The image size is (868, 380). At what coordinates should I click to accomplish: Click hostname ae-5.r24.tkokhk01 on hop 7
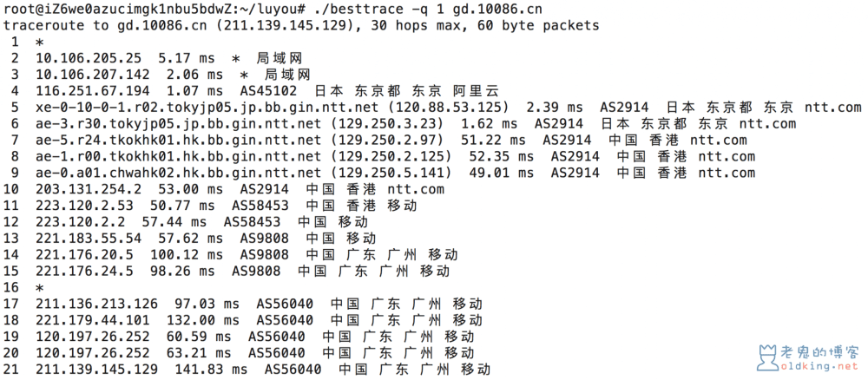105,140
